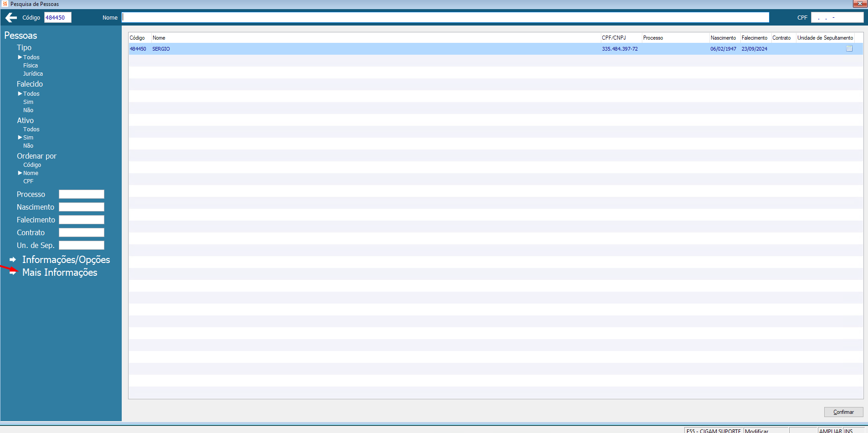Click the app icon in the title bar
The image size is (868, 433).
pyautogui.click(x=5, y=4)
